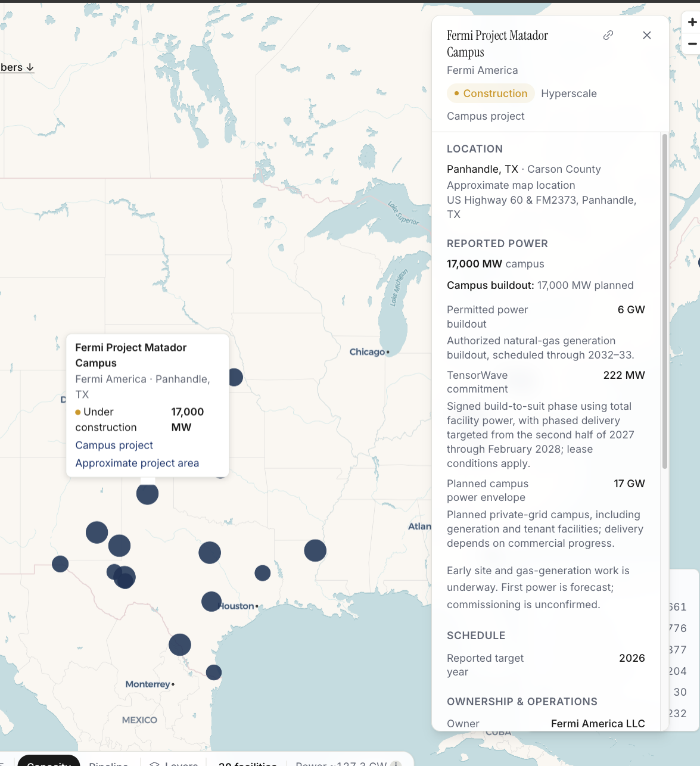Close the Fermi Project Matador Campus panel

point(647,35)
